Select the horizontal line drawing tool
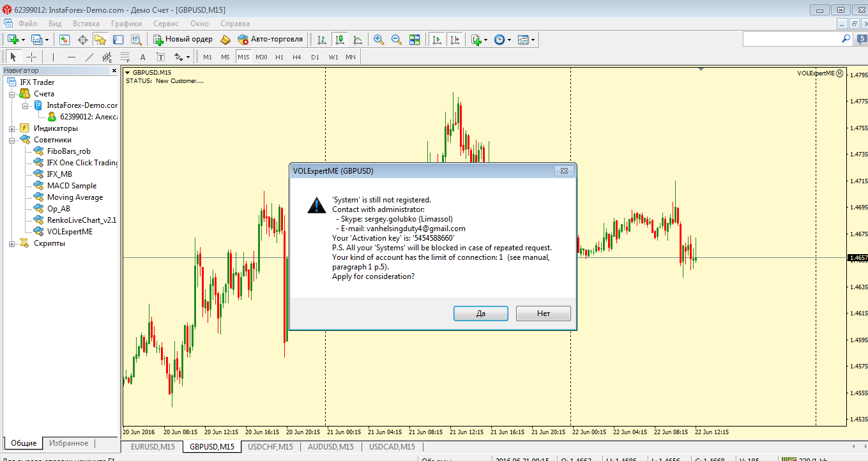This screenshot has width=868, height=461. pyautogui.click(x=71, y=57)
